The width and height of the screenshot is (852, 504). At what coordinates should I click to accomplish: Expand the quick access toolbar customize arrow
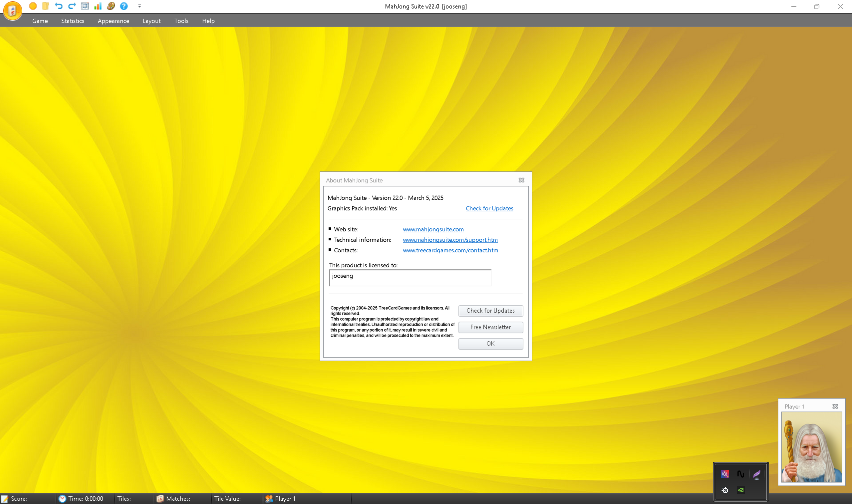coord(140,6)
